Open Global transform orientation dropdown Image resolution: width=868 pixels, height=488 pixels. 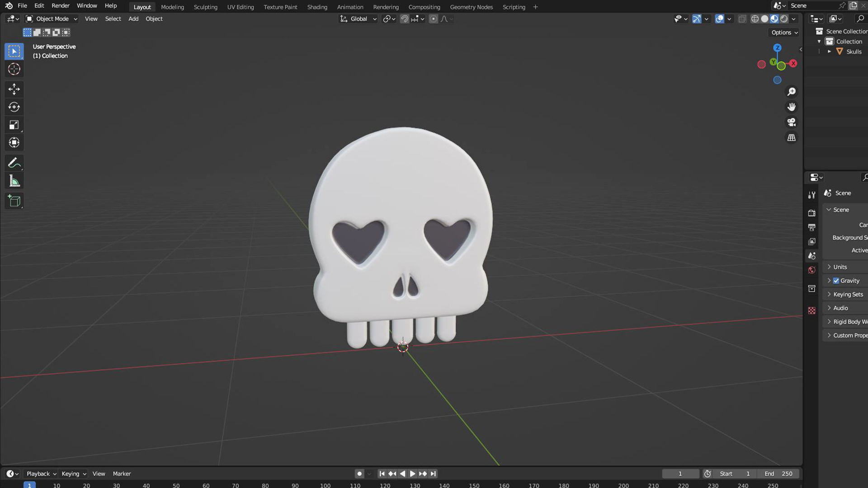click(x=359, y=19)
